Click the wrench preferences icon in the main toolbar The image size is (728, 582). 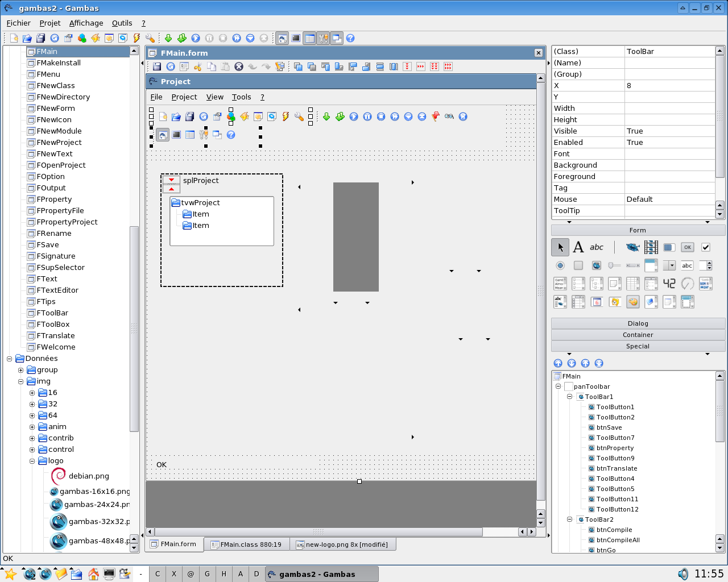pos(150,38)
